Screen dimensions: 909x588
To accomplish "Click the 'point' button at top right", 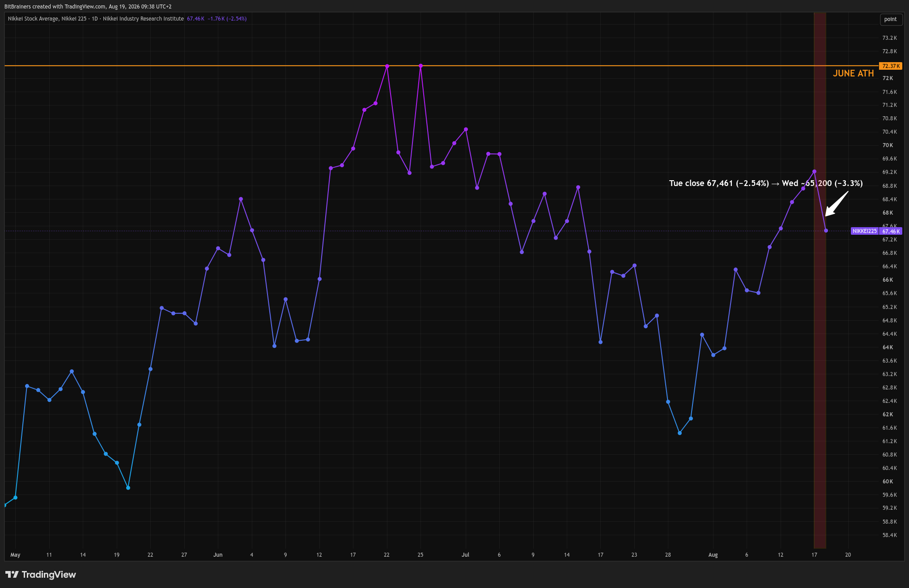I will [x=890, y=19].
